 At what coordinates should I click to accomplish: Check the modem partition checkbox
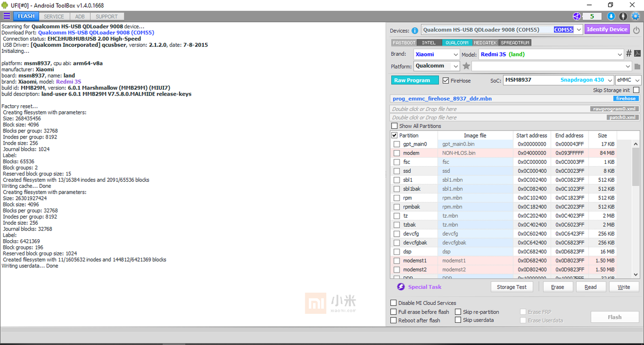tap(396, 153)
